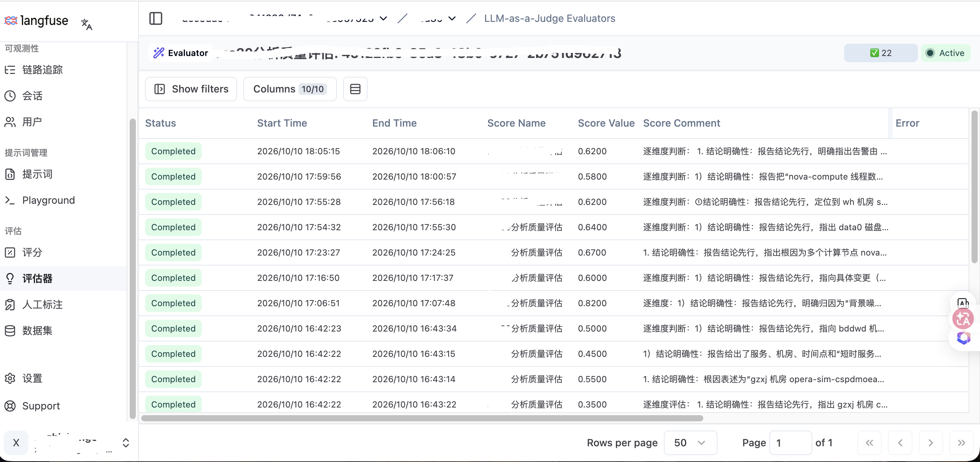This screenshot has width=980, height=462.
Task: Click the database icon beside 数据集
Action: coord(10,331)
